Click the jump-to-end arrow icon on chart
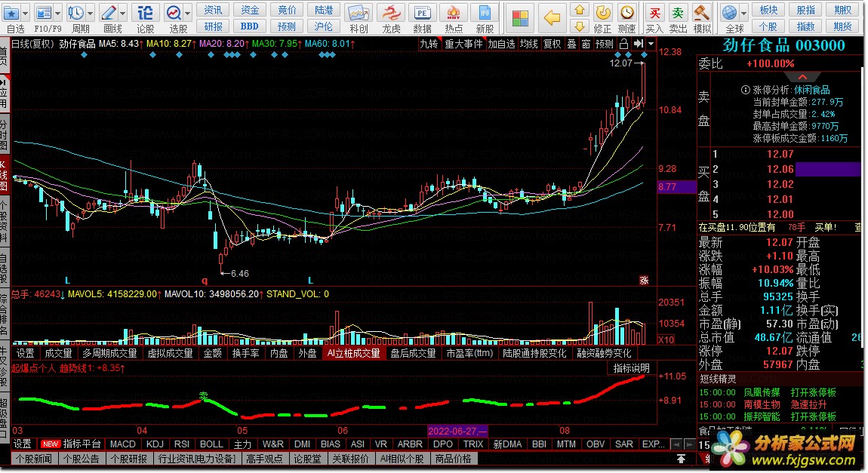This screenshot has height=473, width=868. [x=639, y=44]
